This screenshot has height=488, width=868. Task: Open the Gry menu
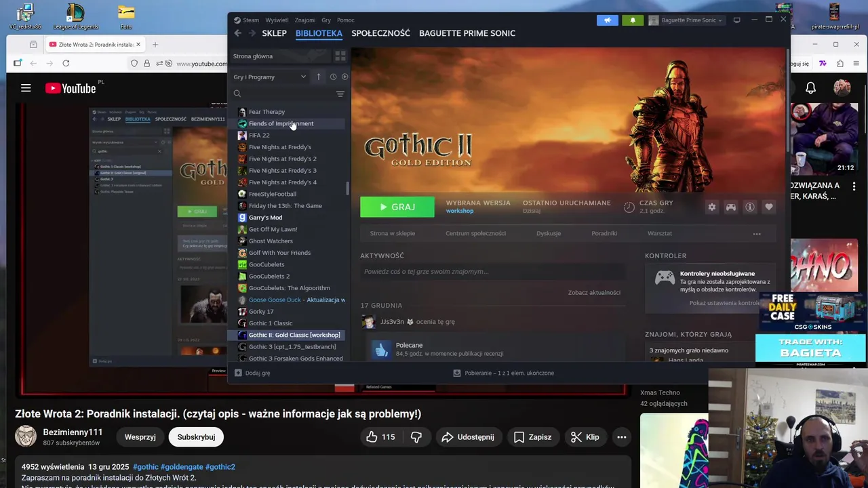[326, 20]
